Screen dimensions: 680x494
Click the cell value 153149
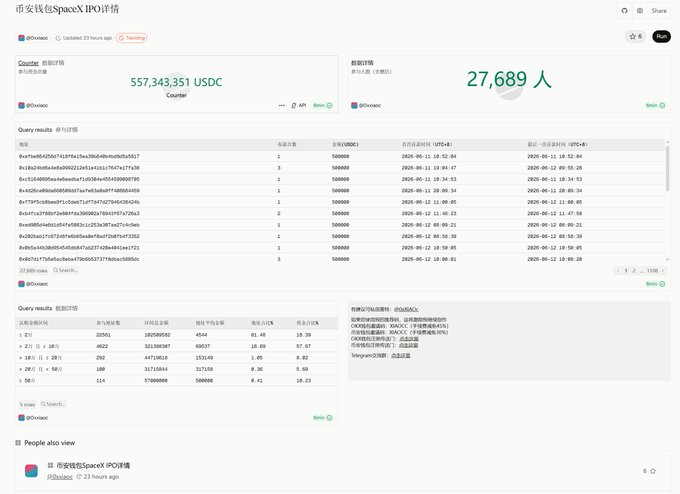204,358
